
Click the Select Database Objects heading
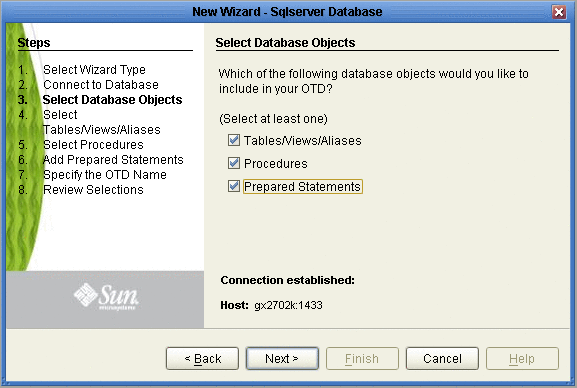pos(285,43)
